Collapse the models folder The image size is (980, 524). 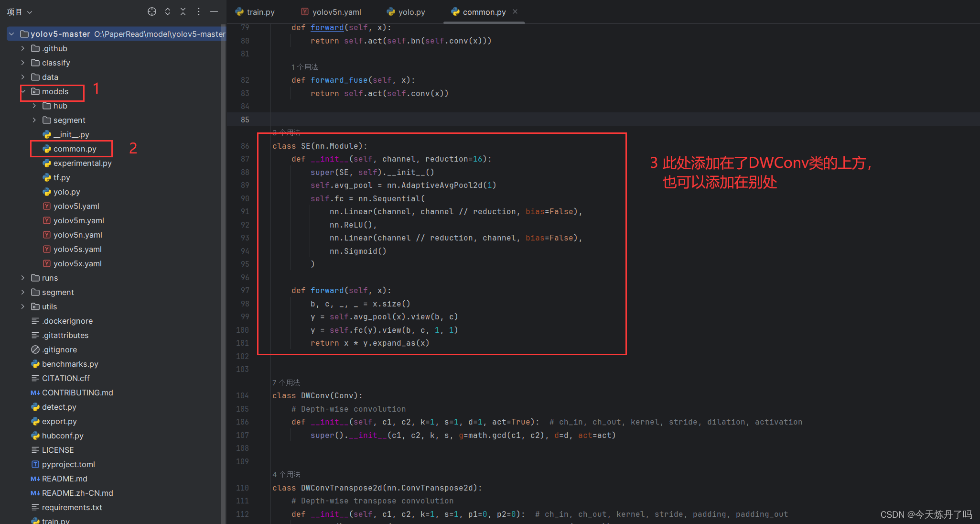coord(23,91)
